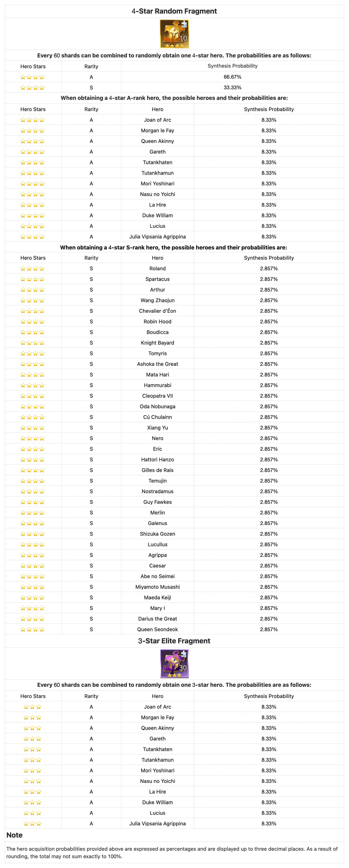349x868 pixels.
Task: Click the four stars in Spartacus's row
Action: click(32, 279)
